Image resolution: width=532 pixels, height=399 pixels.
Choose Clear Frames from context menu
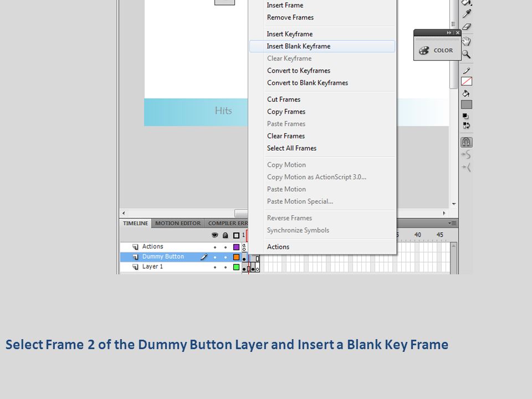[x=323, y=136]
